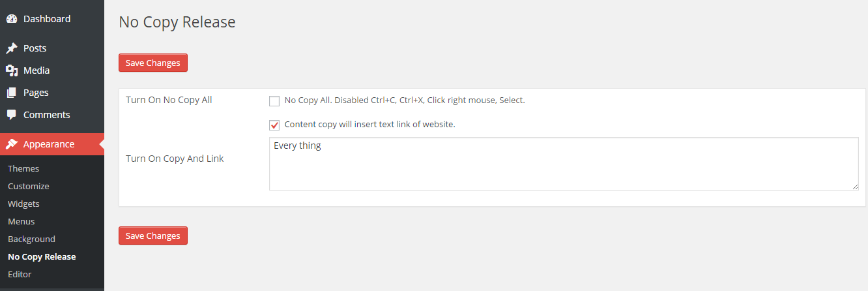Open the theme Editor submenu item
868x291 pixels.
click(20, 274)
